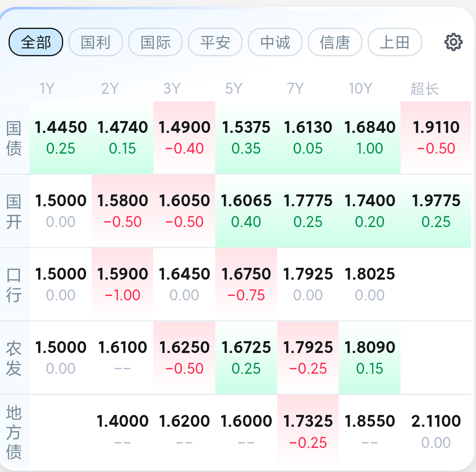Open the 国债 3Y cell showing 1.4900

pos(184,137)
